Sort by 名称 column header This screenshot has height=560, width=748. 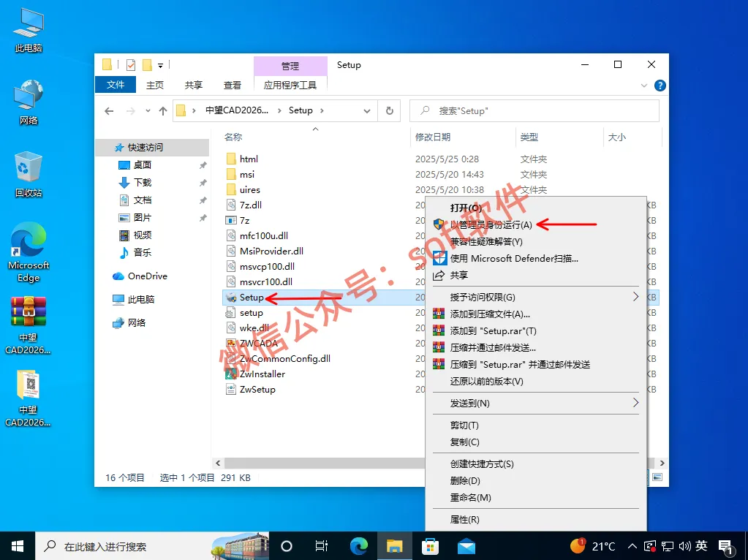tap(233, 137)
